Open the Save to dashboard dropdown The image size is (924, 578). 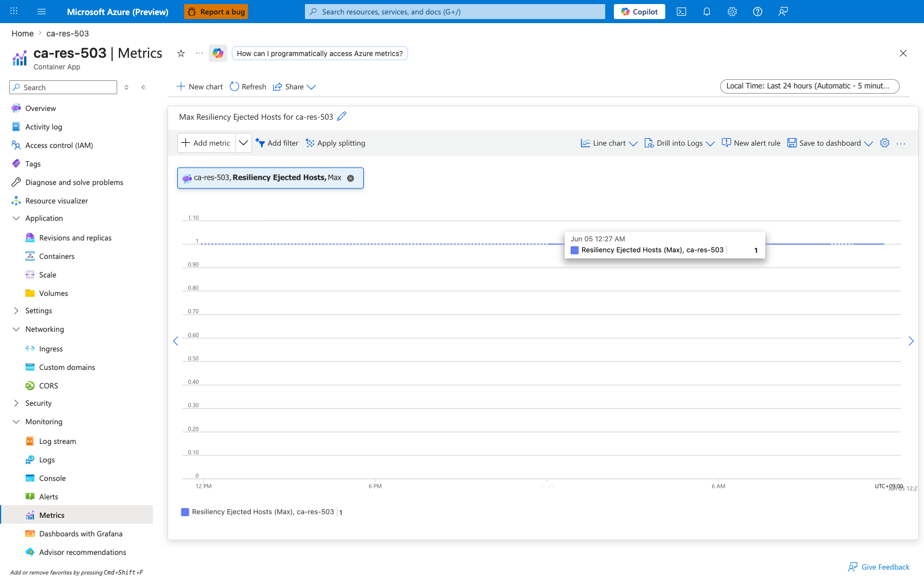click(830, 143)
